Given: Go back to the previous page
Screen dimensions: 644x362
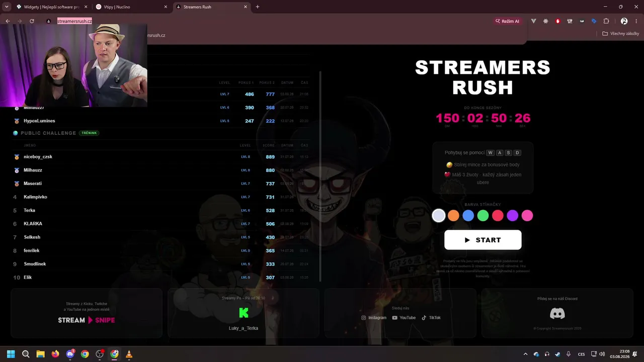Looking at the screenshot, I should click(x=8, y=21).
